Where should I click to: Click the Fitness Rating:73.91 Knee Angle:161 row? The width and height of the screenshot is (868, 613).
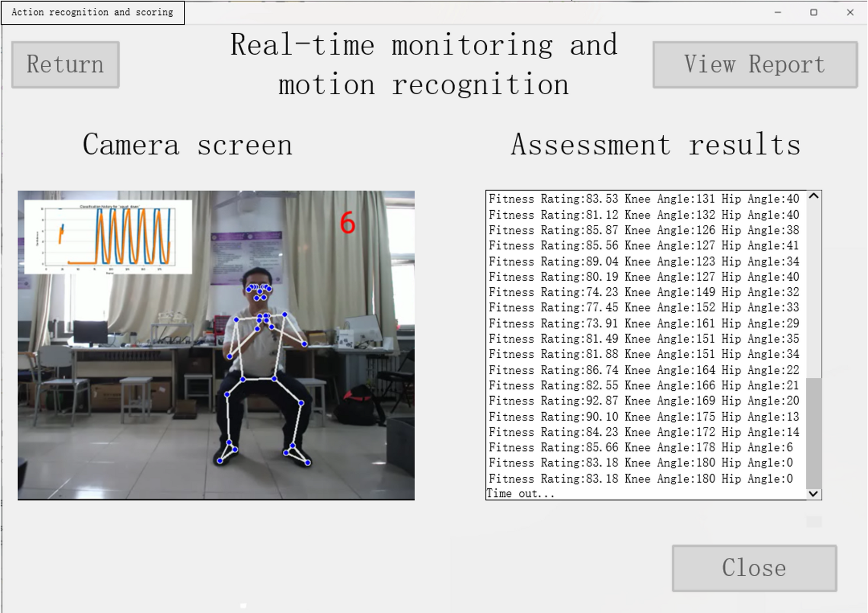pyautogui.click(x=644, y=324)
